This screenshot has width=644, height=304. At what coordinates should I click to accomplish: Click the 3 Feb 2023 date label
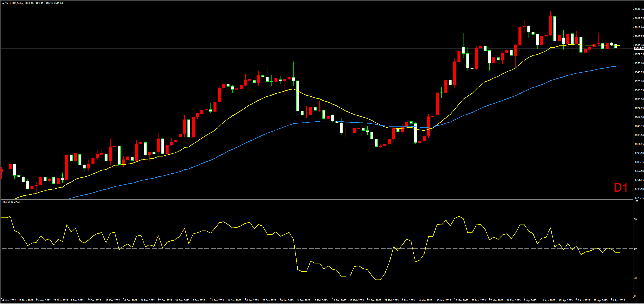[x=304, y=300]
